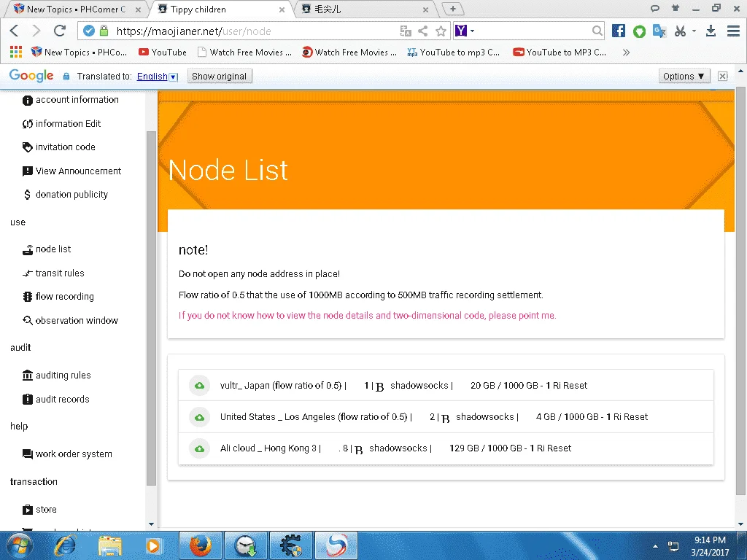Image resolution: width=747 pixels, height=560 pixels.
Task: Open work order system page
Action: (x=67, y=454)
